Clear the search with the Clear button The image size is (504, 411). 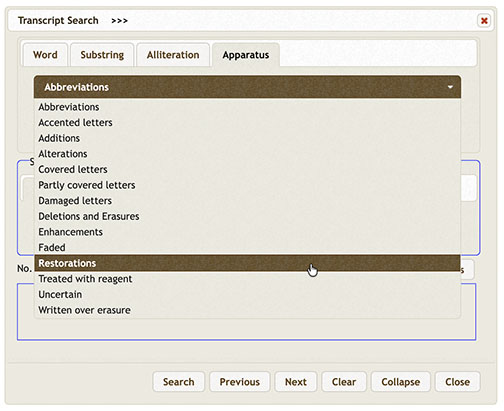[x=344, y=382]
